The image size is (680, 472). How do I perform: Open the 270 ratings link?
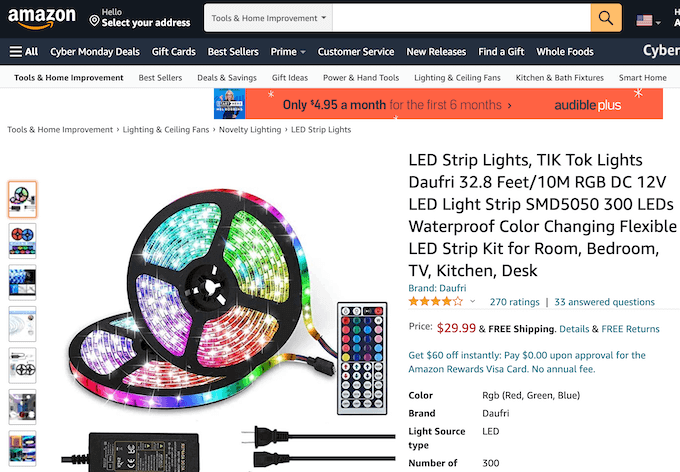click(x=514, y=302)
